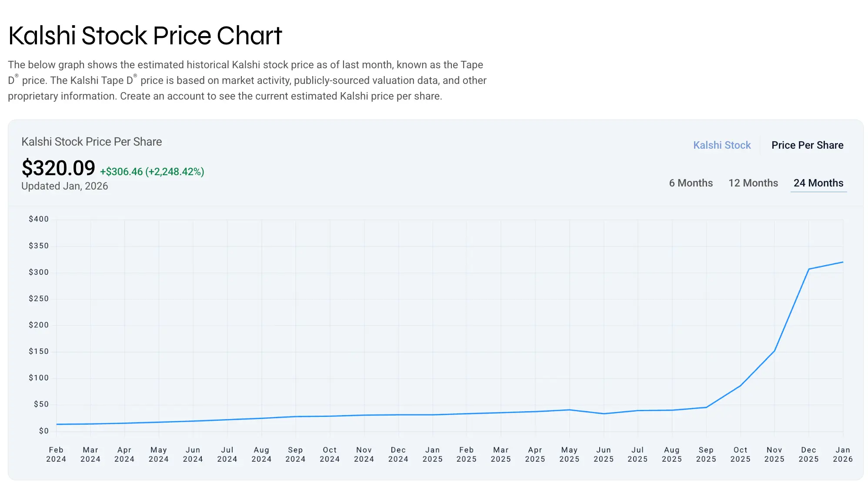The image size is (868, 486).
Task: Click the Oct 2025 point on the price line
Action: tap(740, 386)
